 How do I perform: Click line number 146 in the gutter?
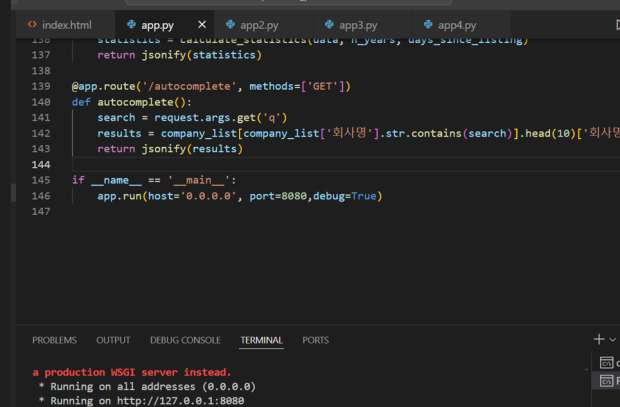tap(41, 196)
